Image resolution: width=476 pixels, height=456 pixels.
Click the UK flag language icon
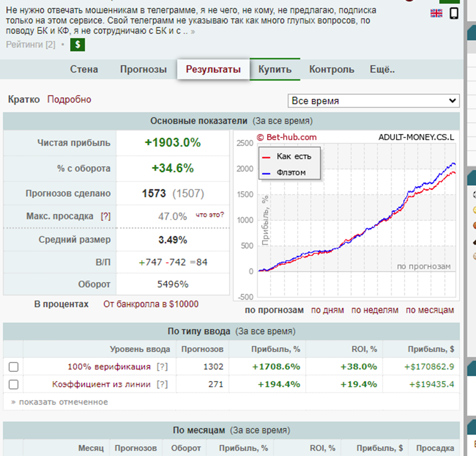(x=436, y=13)
